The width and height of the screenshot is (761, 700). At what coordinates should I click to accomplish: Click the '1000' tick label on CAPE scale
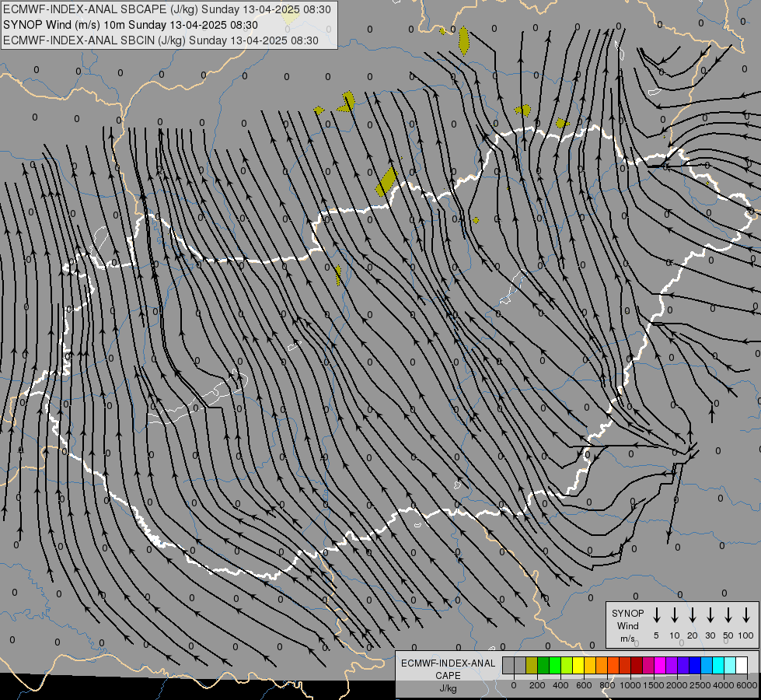click(630, 685)
